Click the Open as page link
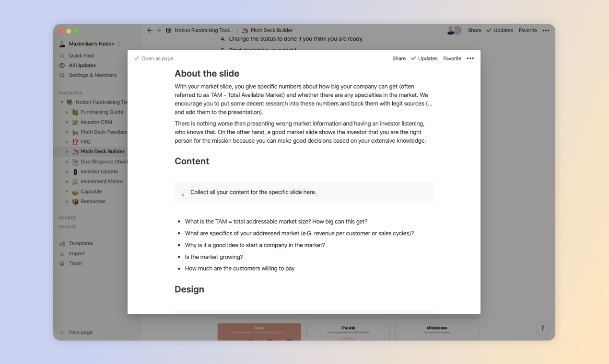Screen dimensions: 609x364 tap(154, 58)
